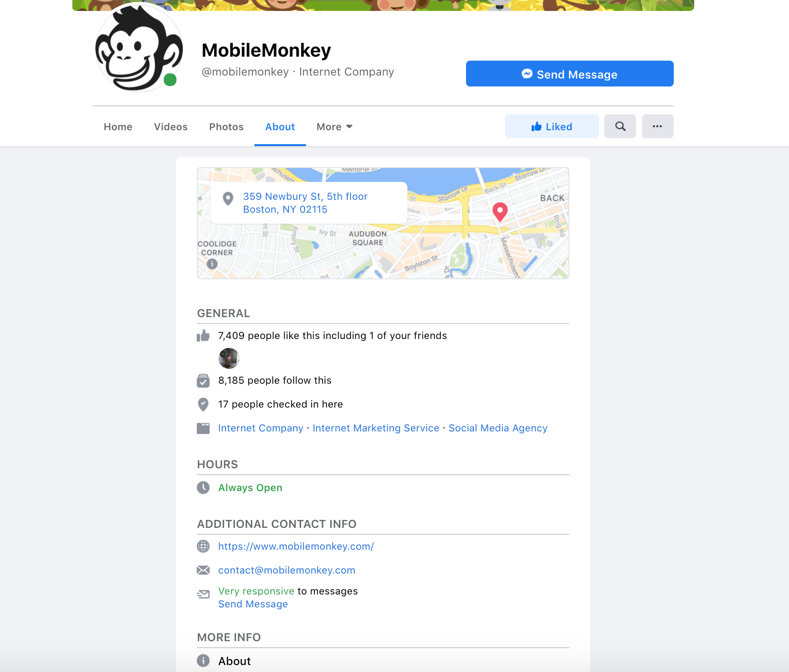The width and height of the screenshot is (789, 672).
Task: Open the 359 Newbury St address link
Action: coord(305,203)
